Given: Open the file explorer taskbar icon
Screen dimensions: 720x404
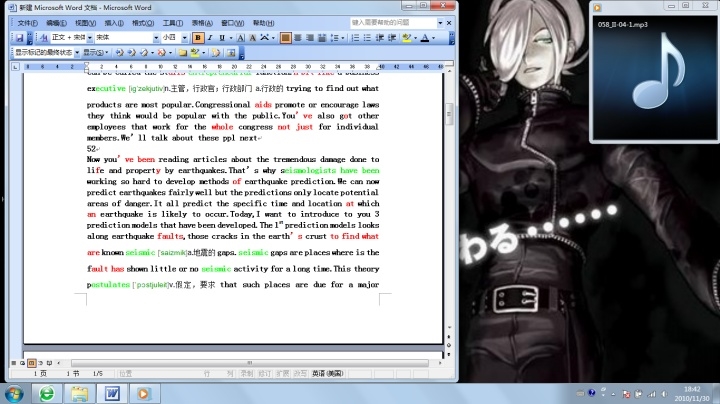Looking at the screenshot, I should tap(79, 393).
